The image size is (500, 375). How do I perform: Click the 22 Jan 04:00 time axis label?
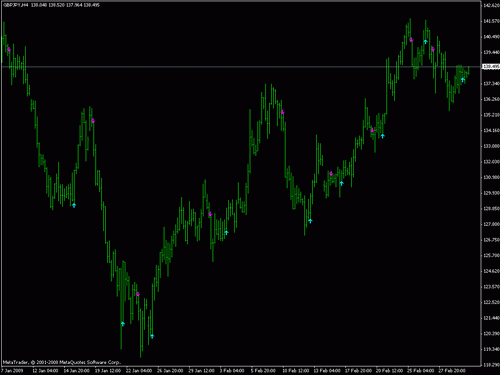coord(139,371)
